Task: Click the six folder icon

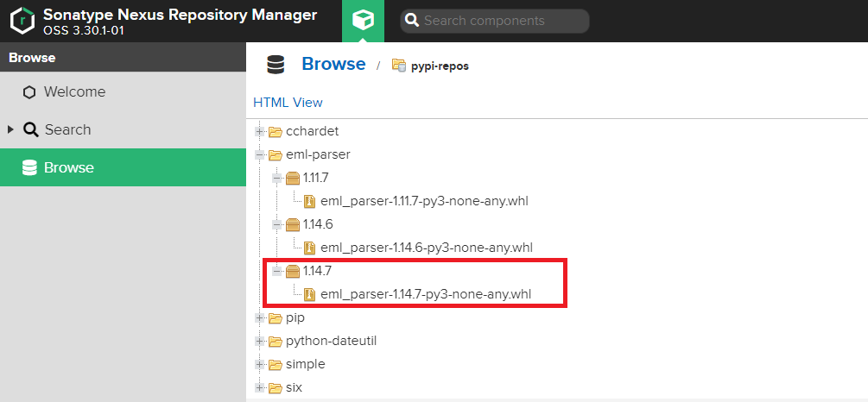Action: 276,387
